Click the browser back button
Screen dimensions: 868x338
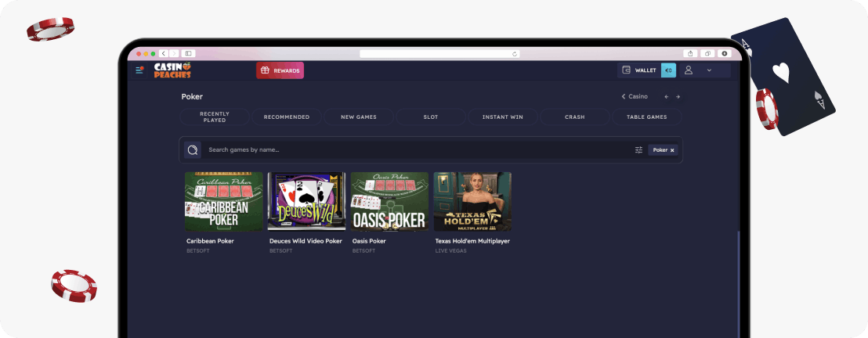(x=164, y=54)
